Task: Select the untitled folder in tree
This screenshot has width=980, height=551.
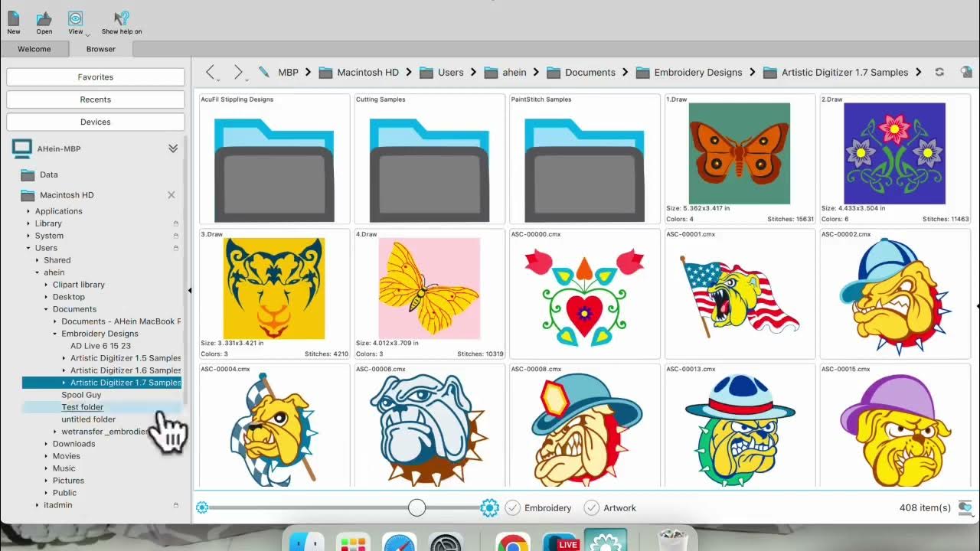Action: point(89,419)
